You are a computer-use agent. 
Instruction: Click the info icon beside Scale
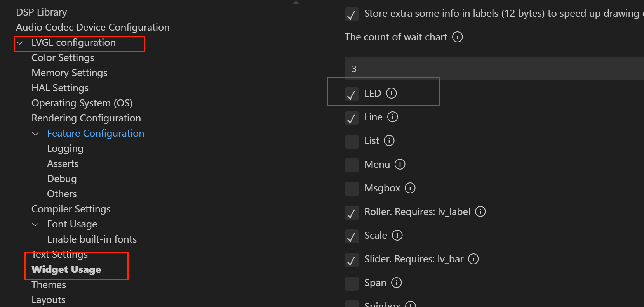(397, 235)
